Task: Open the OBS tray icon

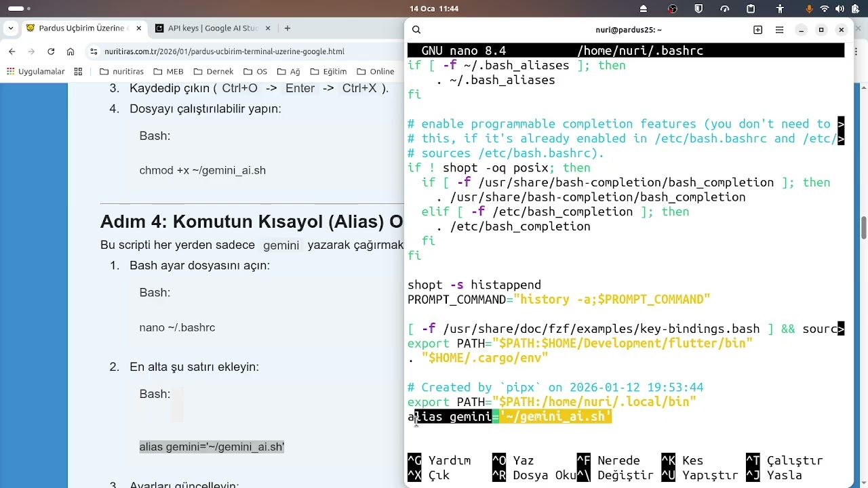Action: (x=672, y=9)
